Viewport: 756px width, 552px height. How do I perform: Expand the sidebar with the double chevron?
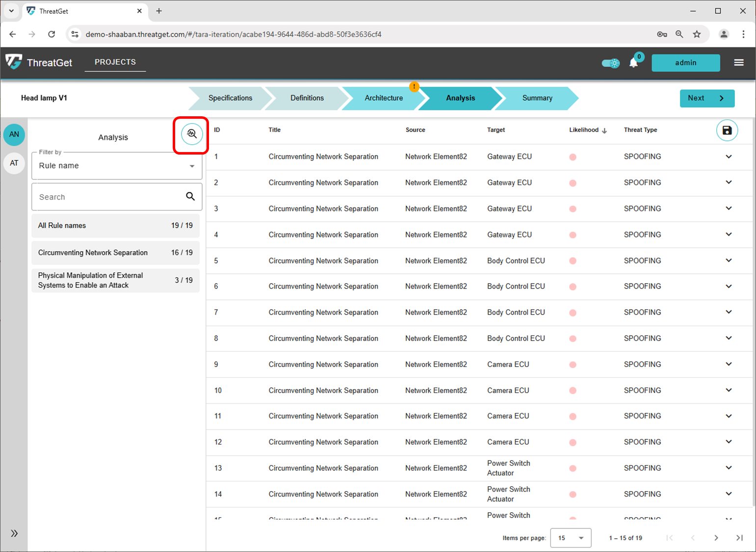(x=14, y=533)
